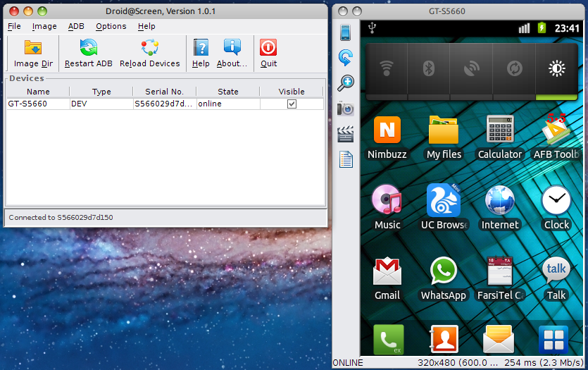588x370 pixels.
Task: Open the WhatsApp app on the phone
Action: coord(443,272)
